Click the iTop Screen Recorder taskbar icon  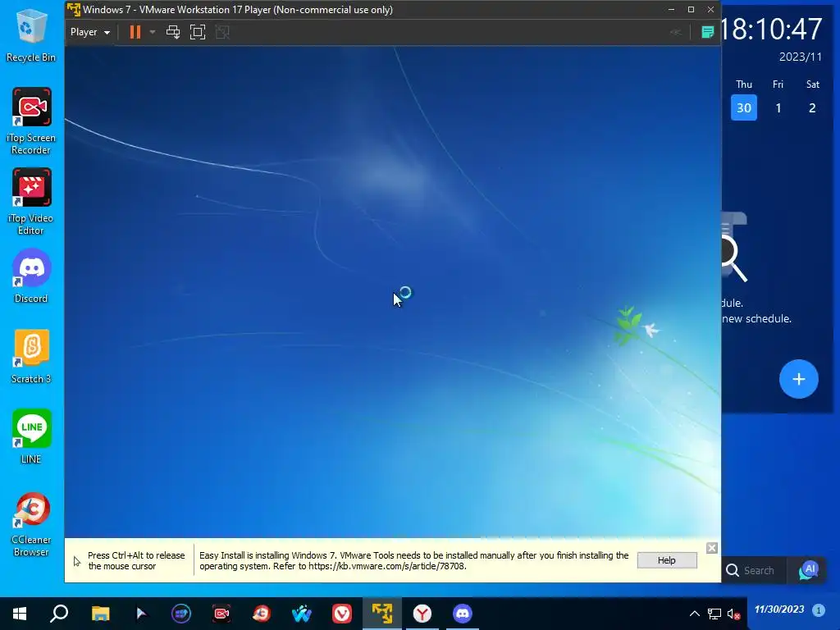(221, 614)
